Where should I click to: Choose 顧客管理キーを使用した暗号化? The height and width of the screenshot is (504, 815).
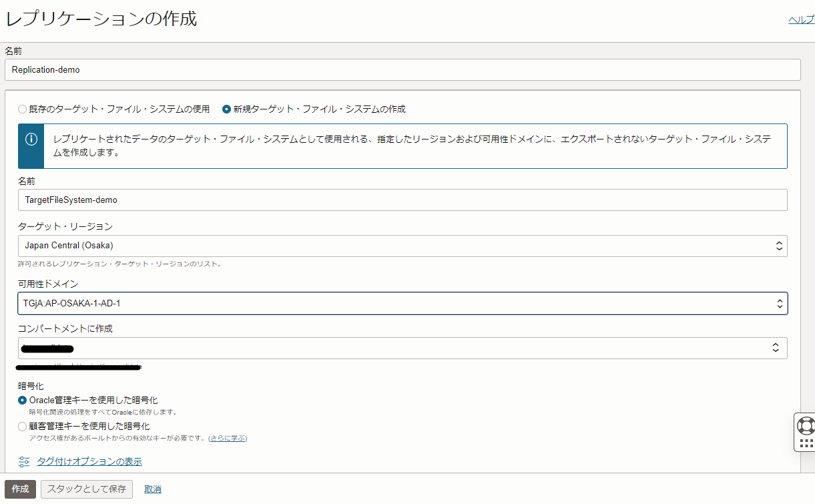pos(21,426)
